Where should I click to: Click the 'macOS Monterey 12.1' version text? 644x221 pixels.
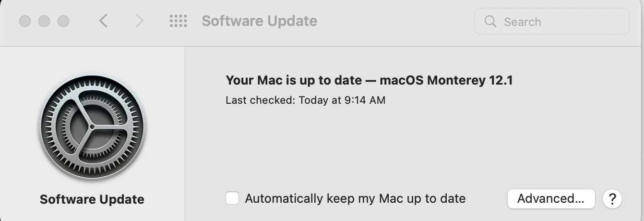pos(446,80)
